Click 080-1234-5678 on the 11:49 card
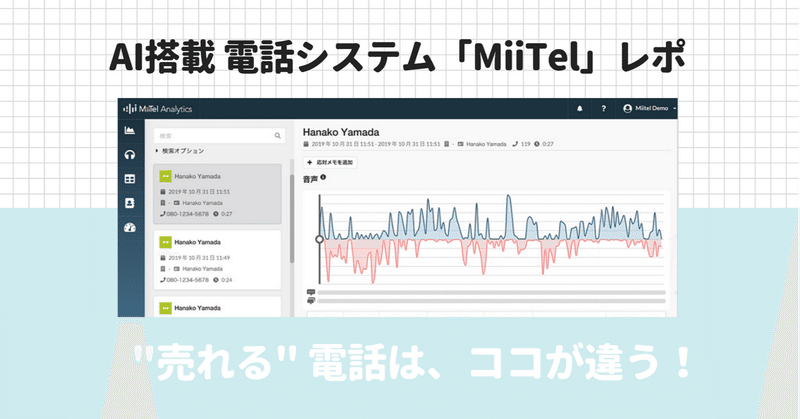Image resolution: width=800 pixels, height=419 pixels. 187,280
